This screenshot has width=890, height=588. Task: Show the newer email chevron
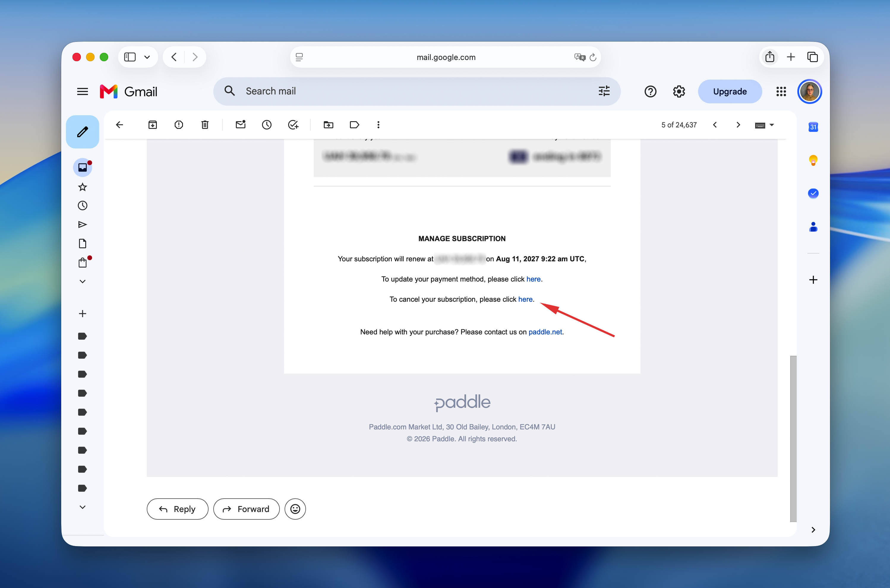[x=715, y=125]
